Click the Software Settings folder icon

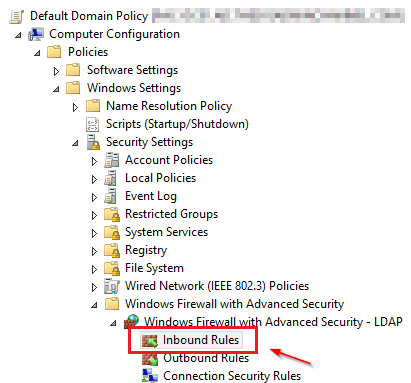73,70
